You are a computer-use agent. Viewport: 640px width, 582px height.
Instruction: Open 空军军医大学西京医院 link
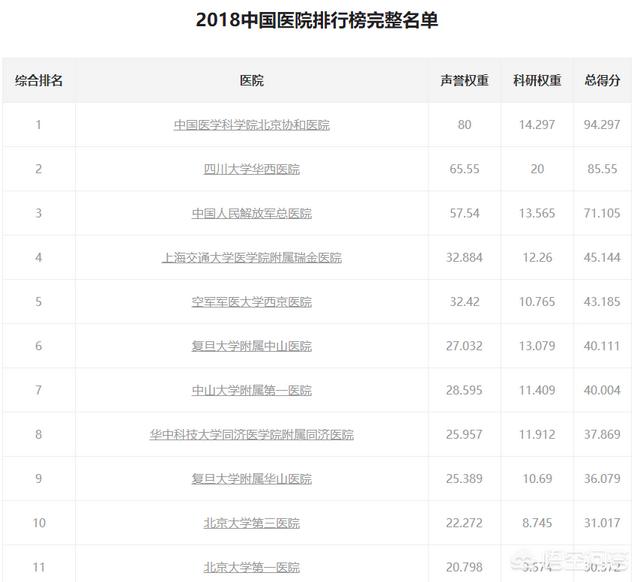(x=252, y=302)
